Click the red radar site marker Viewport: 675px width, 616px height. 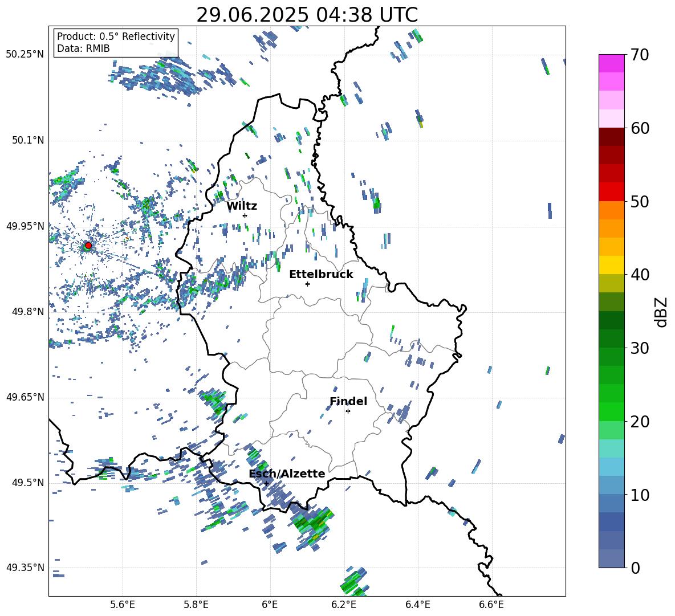88,246
